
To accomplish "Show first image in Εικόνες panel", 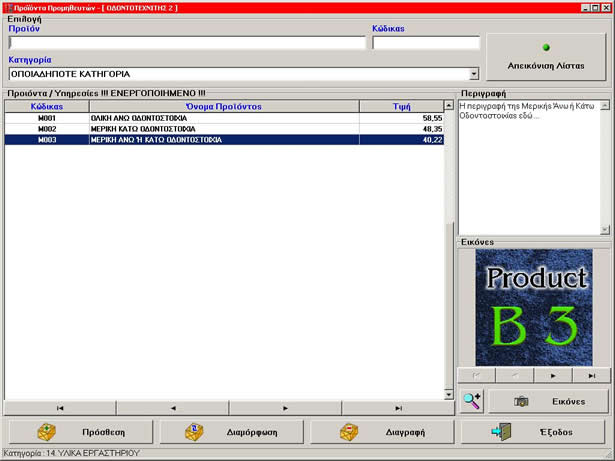I will [477, 376].
